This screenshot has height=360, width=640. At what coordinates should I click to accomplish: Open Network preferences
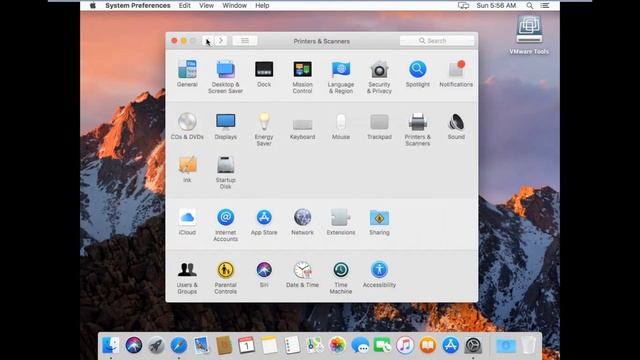click(302, 222)
